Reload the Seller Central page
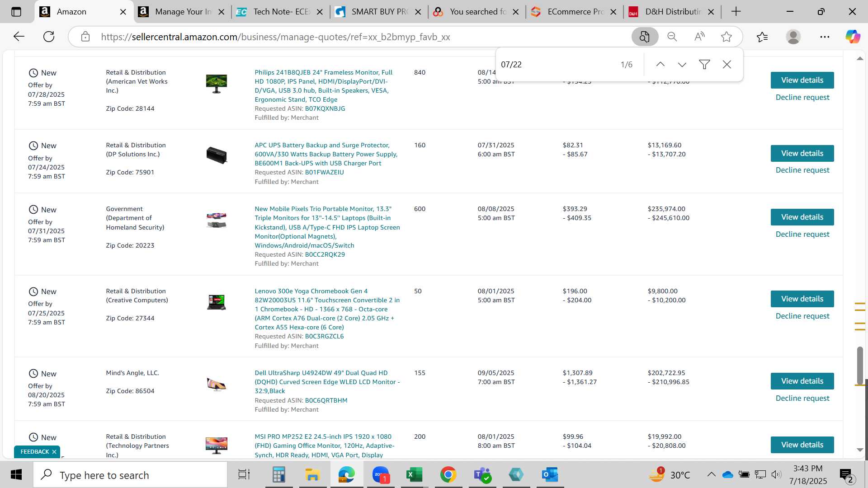Image resolution: width=868 pixels, height=488 pixels. 49,37
